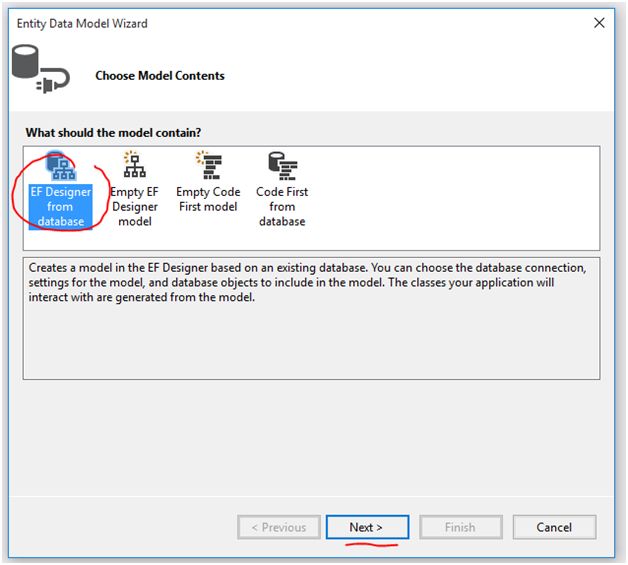Click the disabled < Previous button
The image size is (628, 565).
279,527
